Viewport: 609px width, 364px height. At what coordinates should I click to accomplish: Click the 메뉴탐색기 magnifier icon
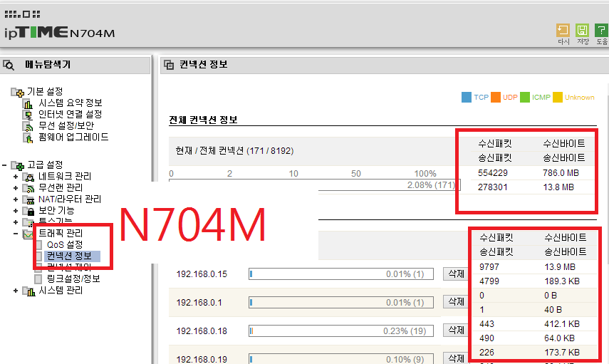point(9,65)
